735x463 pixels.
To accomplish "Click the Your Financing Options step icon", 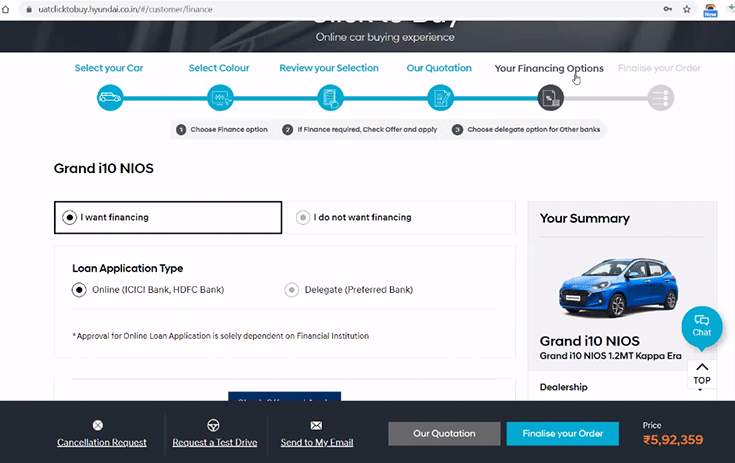I will 551,98.
